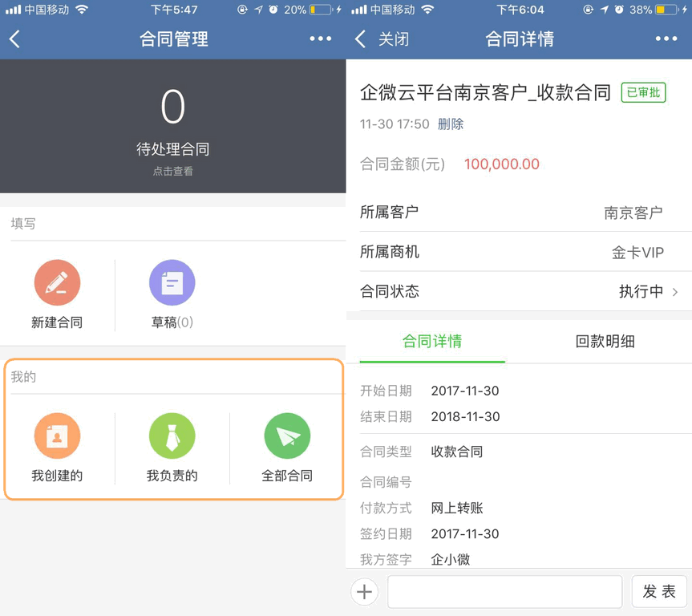Expand the 合同状态 执行中 chevron
The height and width of the screenshot is (616, 692).
coord(674,292)
